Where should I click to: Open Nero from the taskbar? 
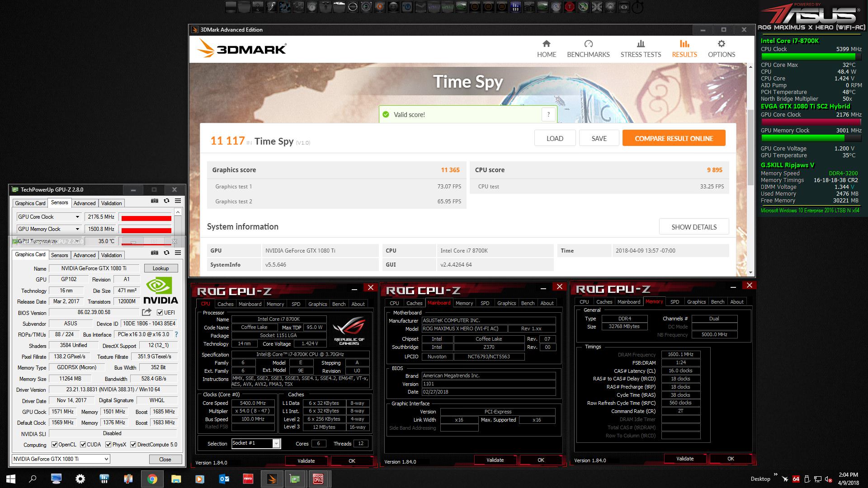[248, 479]
